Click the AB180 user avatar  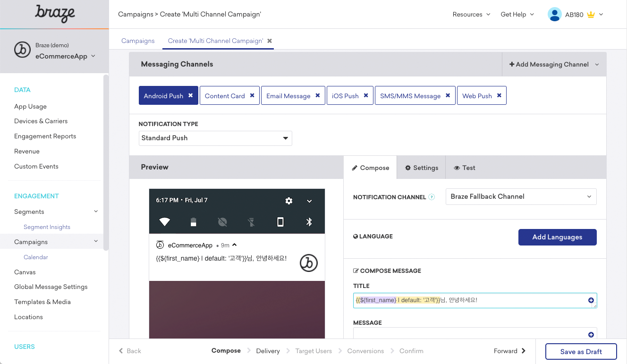point(555,14)
